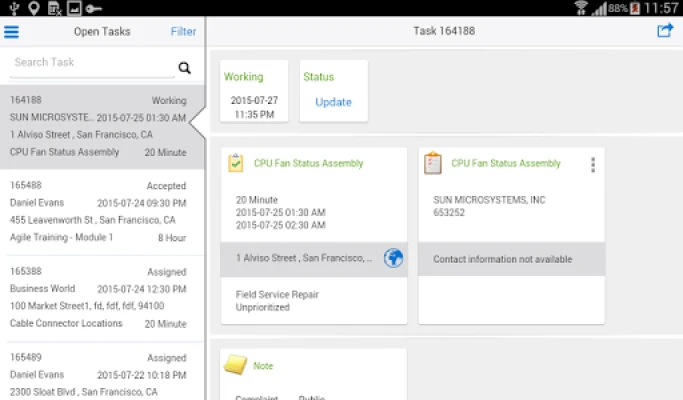Click the Update status link
Viewport: 683px width, 400px height.
click(x=333, y=102)
